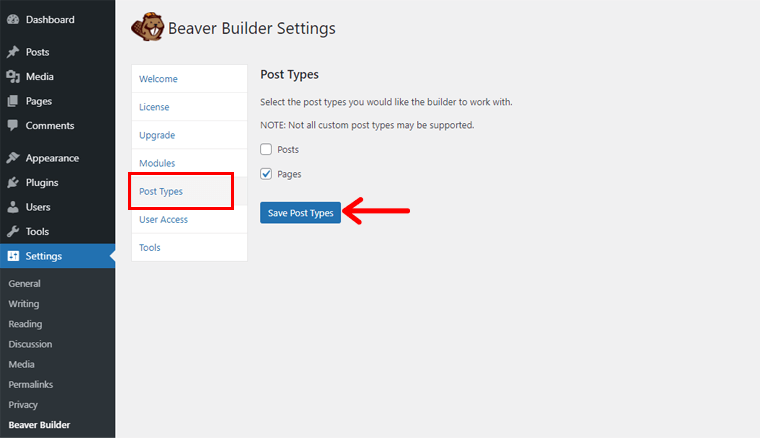This screenshot has width=760, height=438.
Task: Open the Beaver Builder settings submenu link
Action: point(39,425)
